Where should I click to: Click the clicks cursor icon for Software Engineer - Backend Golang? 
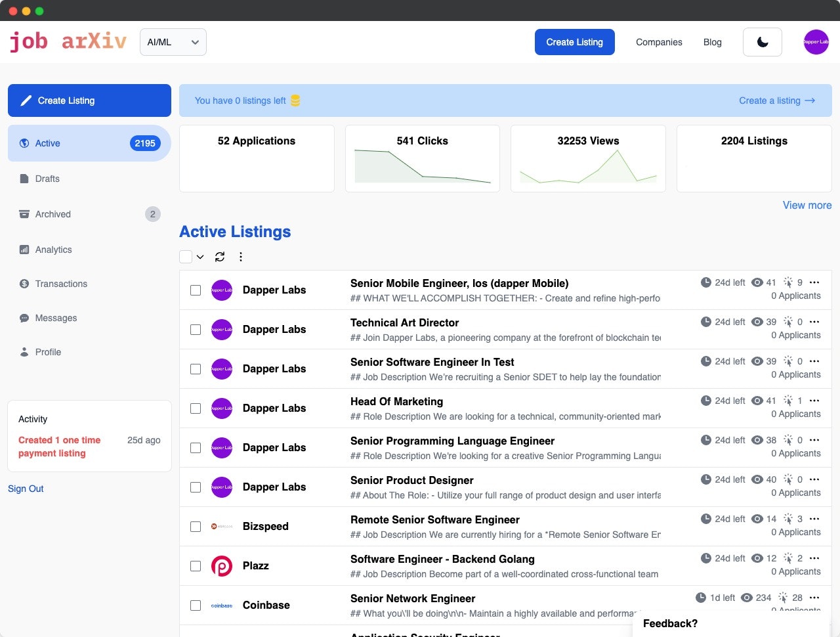[788, 558]
